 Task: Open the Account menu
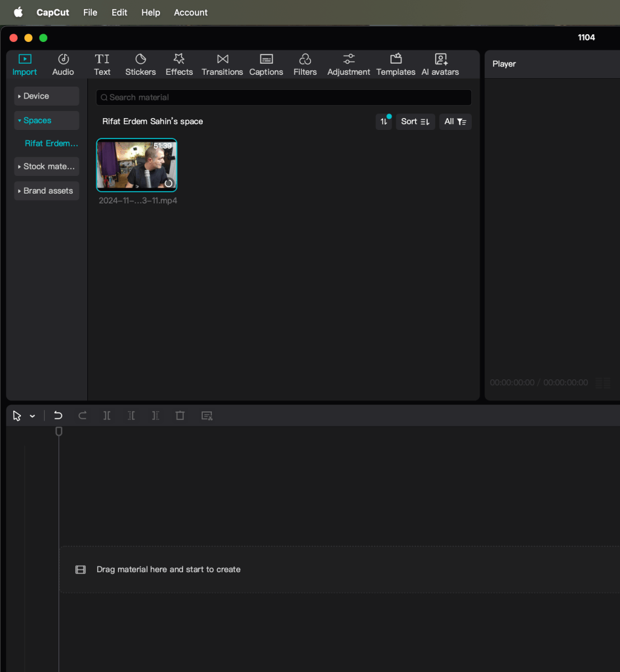tap(191, 12)
